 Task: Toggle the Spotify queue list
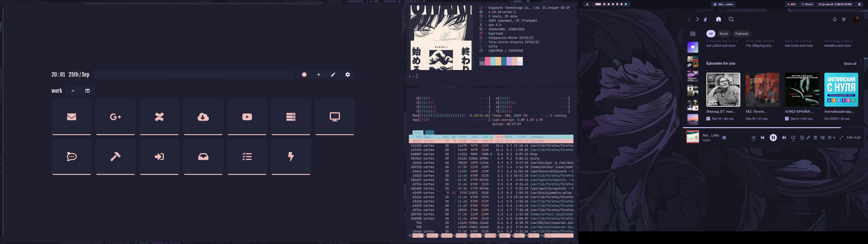pyautogui.click(x=815, y=138)
